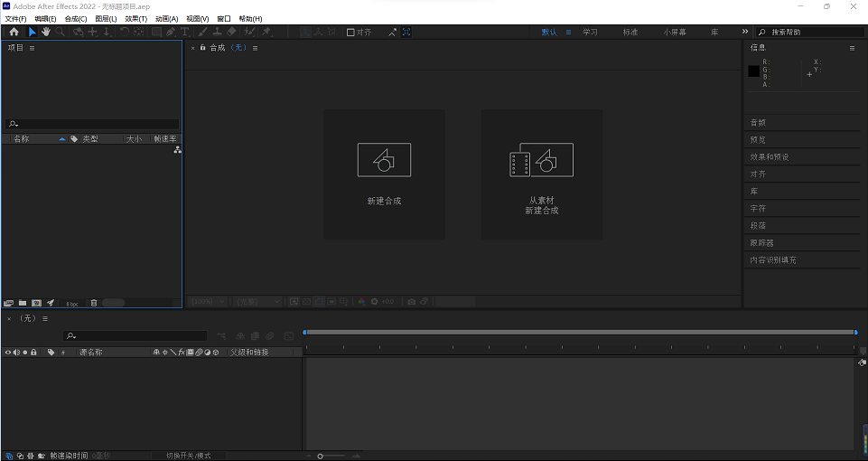868x461 pixels.
Task: Select the Eraser tool
Action: click(x=231, y=33)
